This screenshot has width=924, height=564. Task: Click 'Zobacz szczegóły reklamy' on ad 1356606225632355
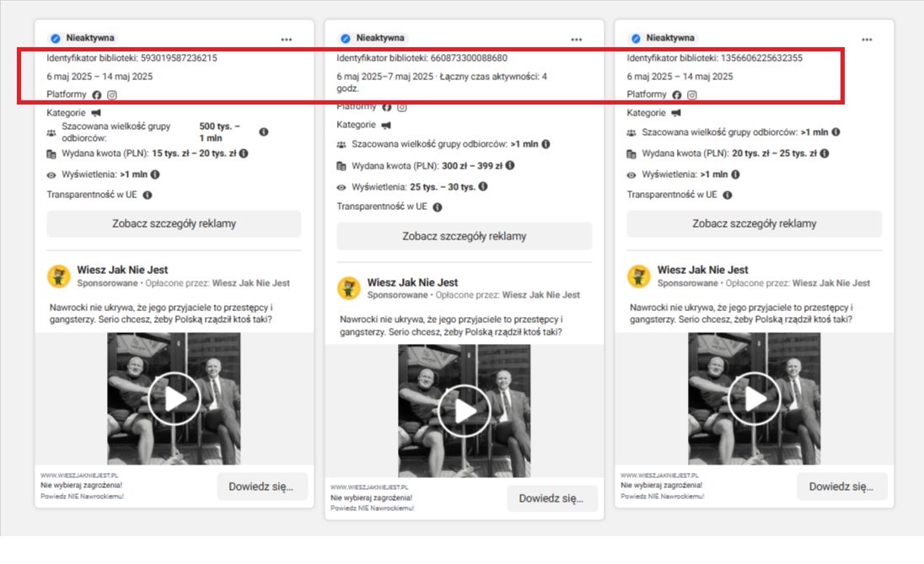pyautogui.click(x=755, y=224)
